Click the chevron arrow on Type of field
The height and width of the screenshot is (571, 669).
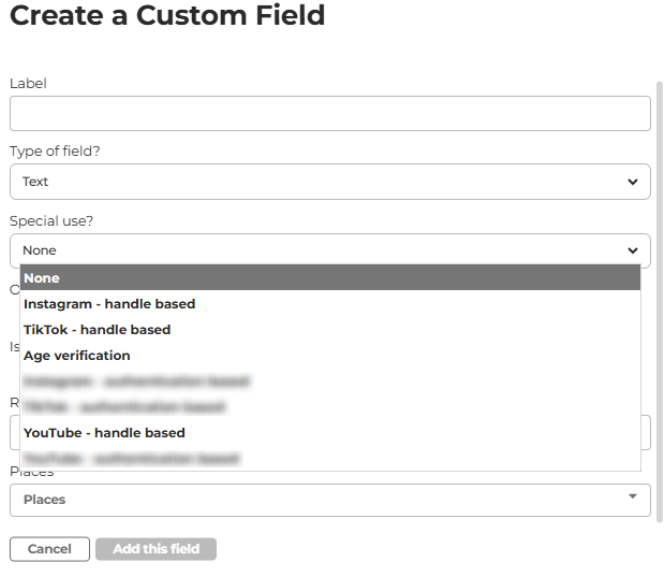pyautogui.click(x=632, y=182)
